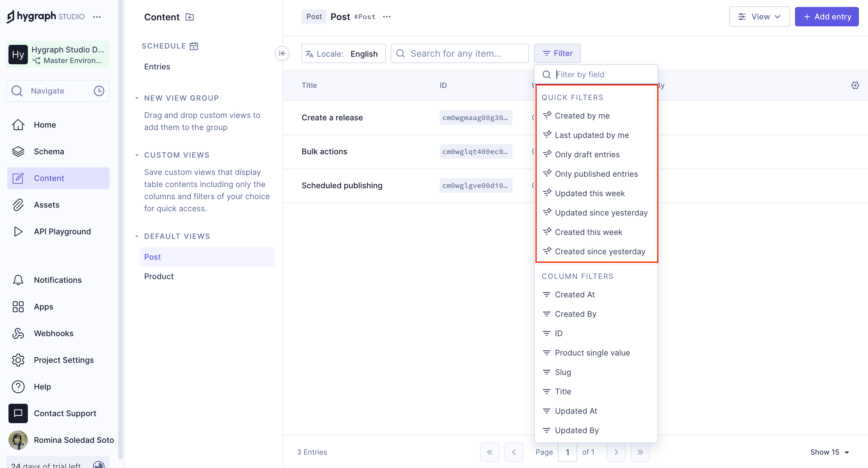
Task: Go to Webhooks in the sidebar
Action: (53, 333)
